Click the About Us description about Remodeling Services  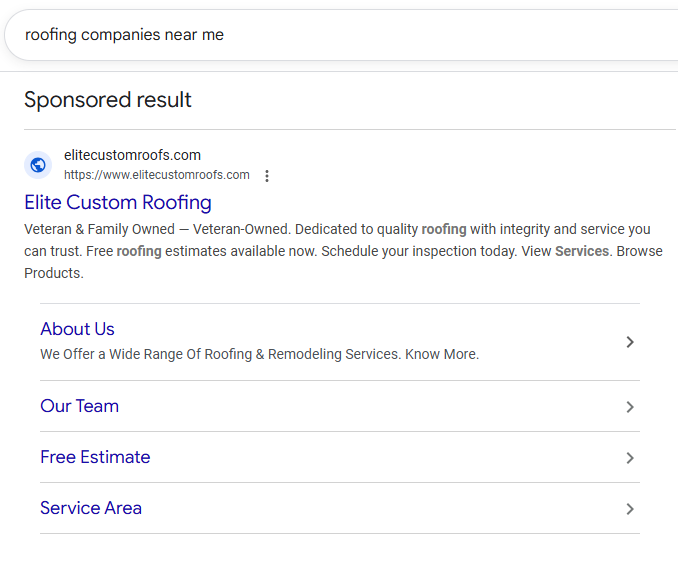click(259, 354)
